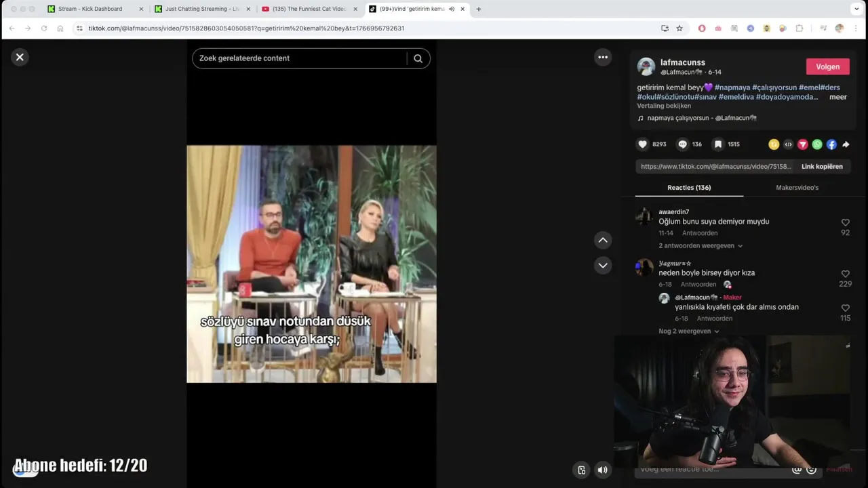Reload the page with refresh icon
Image resolution: width=868 pixels, height=488 pixels.
(44, 28)
